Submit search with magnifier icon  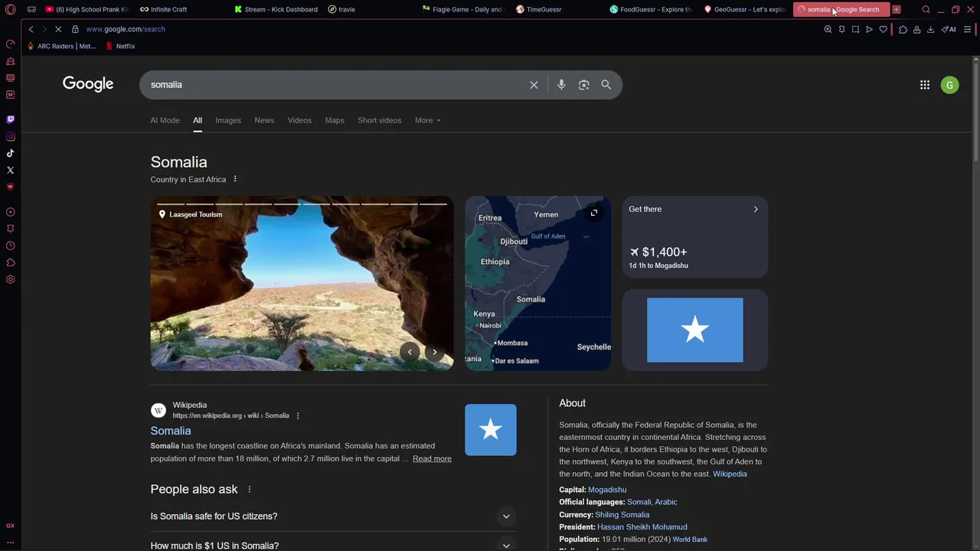606,85
